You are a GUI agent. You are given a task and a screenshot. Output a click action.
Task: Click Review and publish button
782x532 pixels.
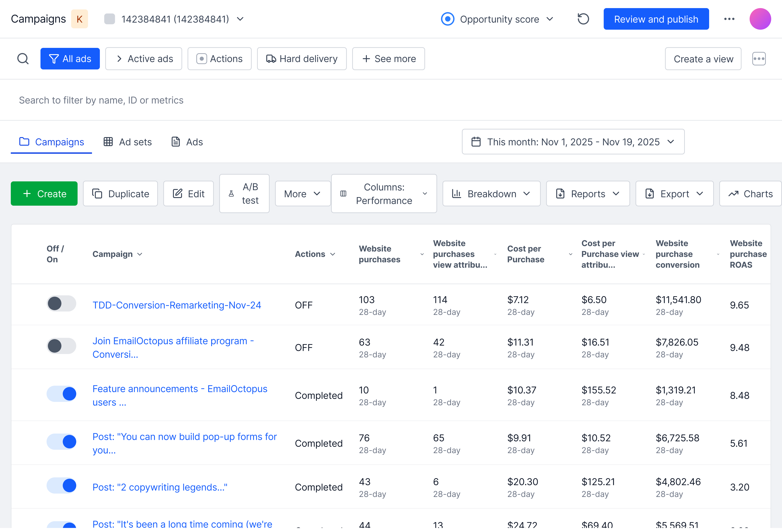click(656, 19)
